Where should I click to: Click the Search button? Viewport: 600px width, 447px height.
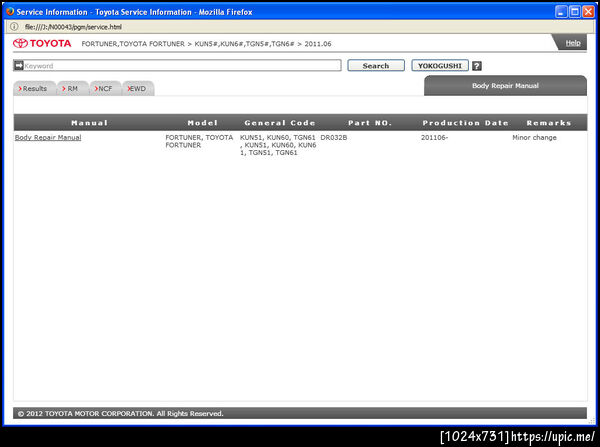tap(376, 65)
